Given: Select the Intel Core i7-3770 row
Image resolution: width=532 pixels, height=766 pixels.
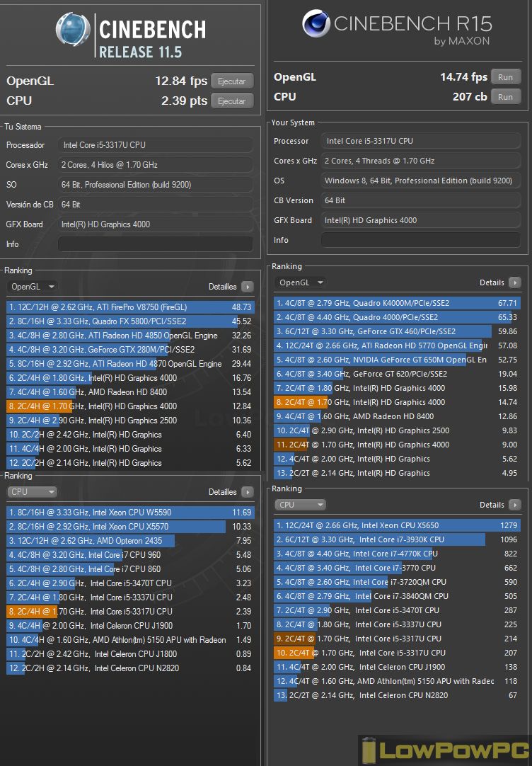Looking at the screenshot, I should 398,568.
